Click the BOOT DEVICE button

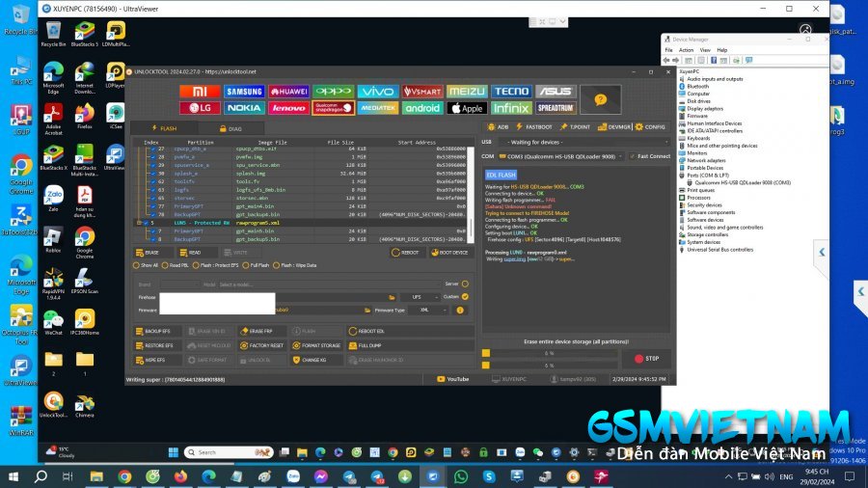(450, 253)
